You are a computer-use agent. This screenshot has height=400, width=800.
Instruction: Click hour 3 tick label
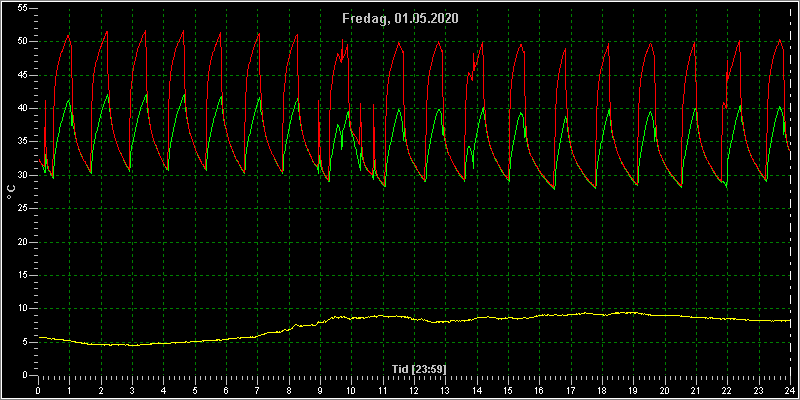132,391
